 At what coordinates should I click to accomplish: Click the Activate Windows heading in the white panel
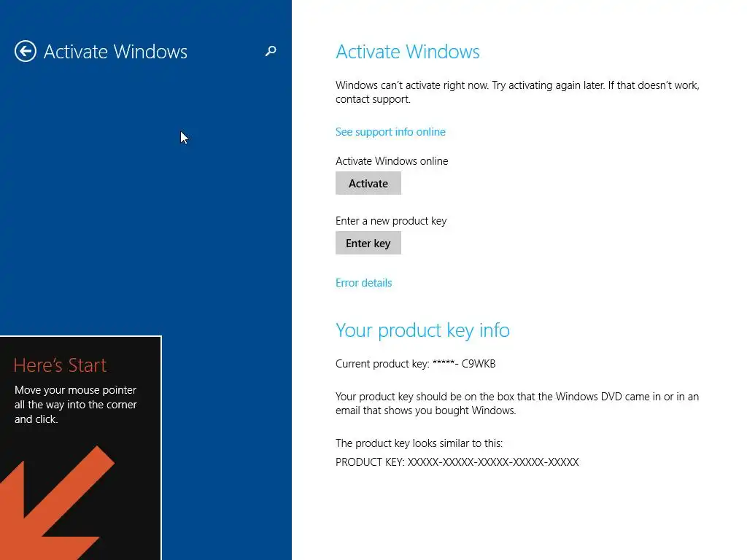point(407,52)
